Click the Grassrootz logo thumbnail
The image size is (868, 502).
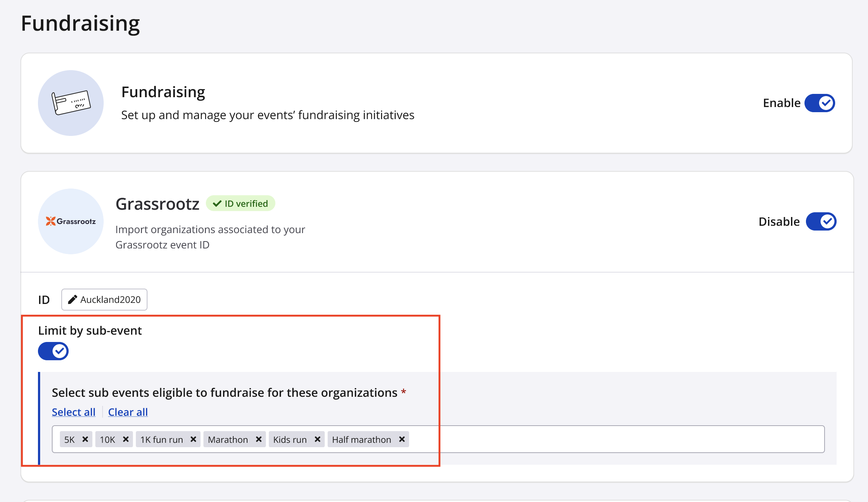(x=71, y=221)
